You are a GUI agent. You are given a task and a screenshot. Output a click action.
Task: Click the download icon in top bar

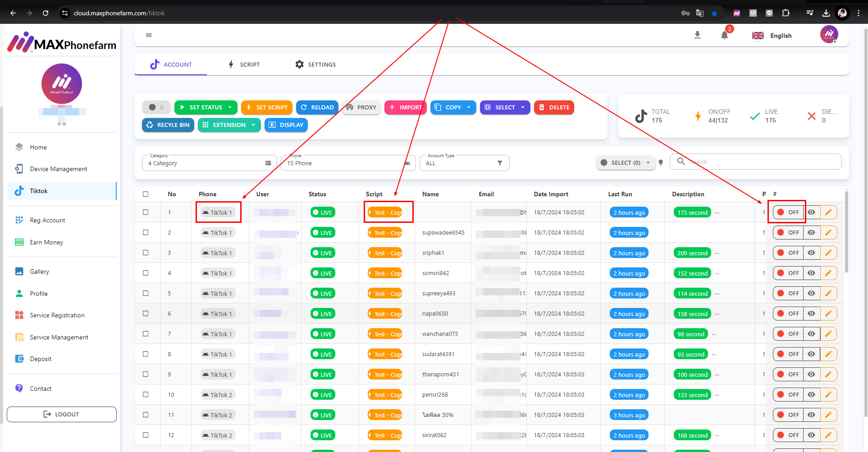click(697, 35)
